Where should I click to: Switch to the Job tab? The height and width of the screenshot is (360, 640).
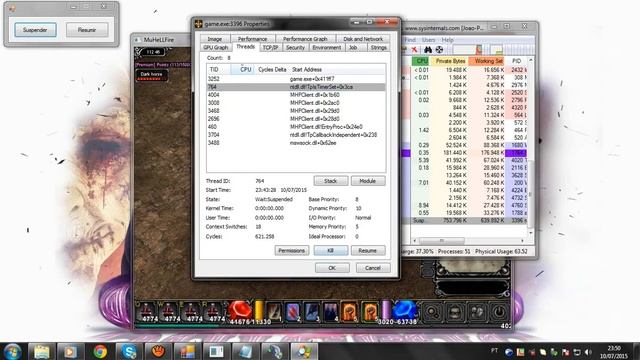click(x=353, y=48)
